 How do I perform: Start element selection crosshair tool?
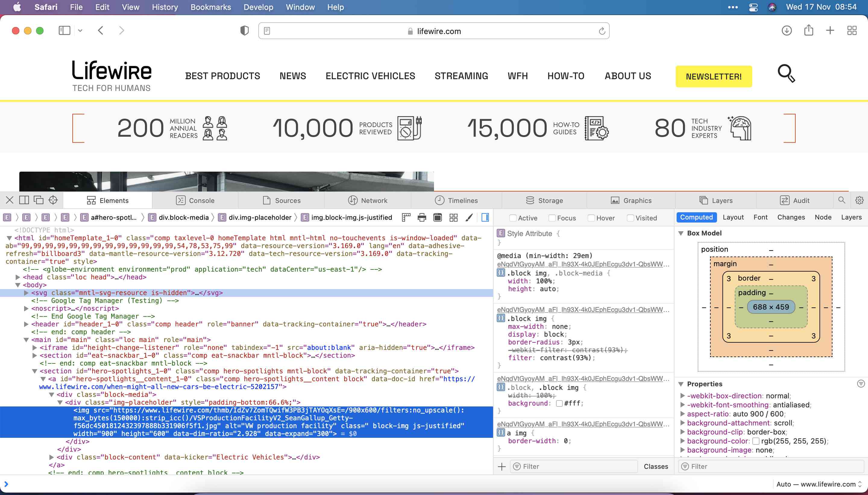coord(53,200)
